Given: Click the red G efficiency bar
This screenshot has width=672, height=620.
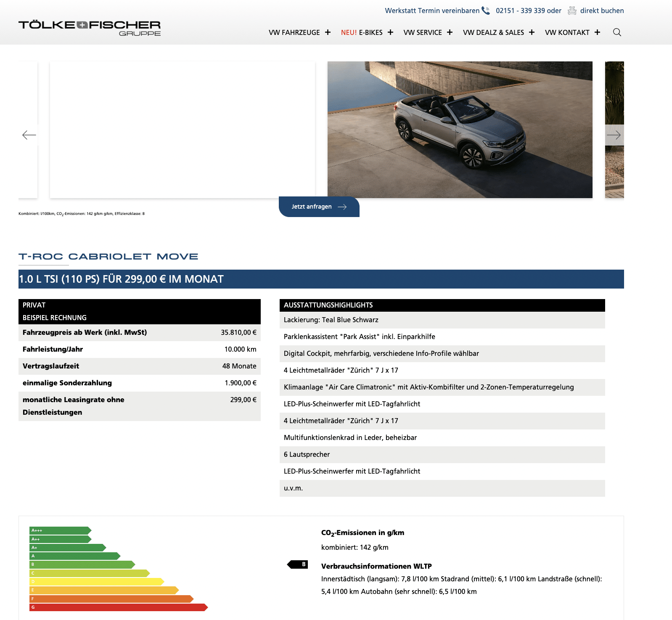Looking at the screenshot, I should [x=119, y=607].
